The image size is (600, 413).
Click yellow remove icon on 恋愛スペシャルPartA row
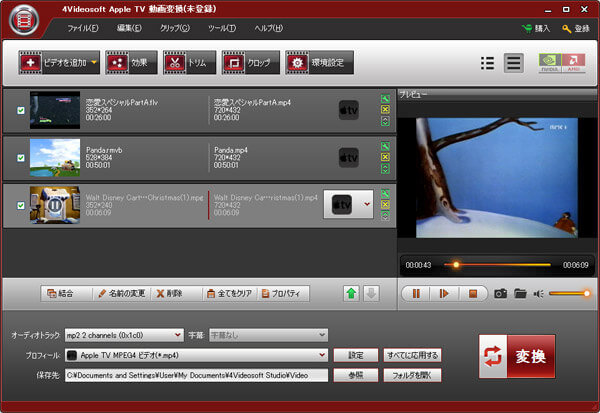click(385, 110)
